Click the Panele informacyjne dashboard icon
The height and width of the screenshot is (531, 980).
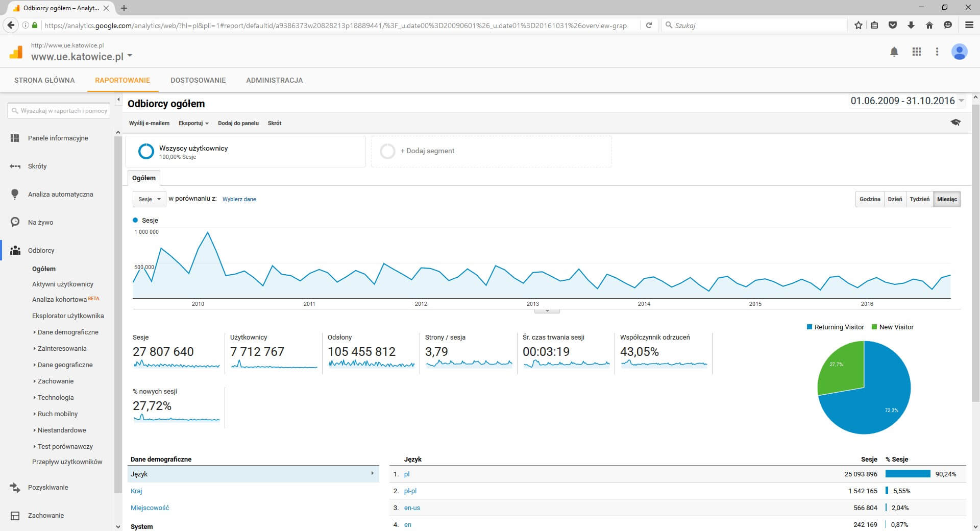tap(15, 138)
